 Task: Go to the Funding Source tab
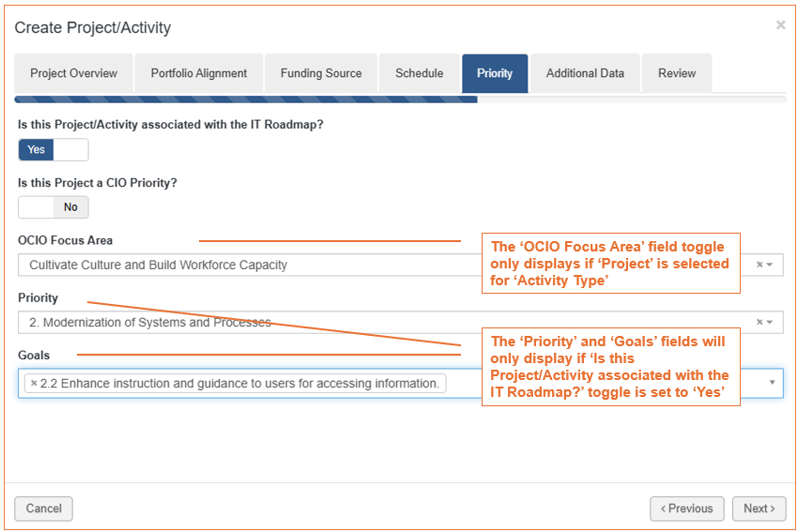pos(321,73)
